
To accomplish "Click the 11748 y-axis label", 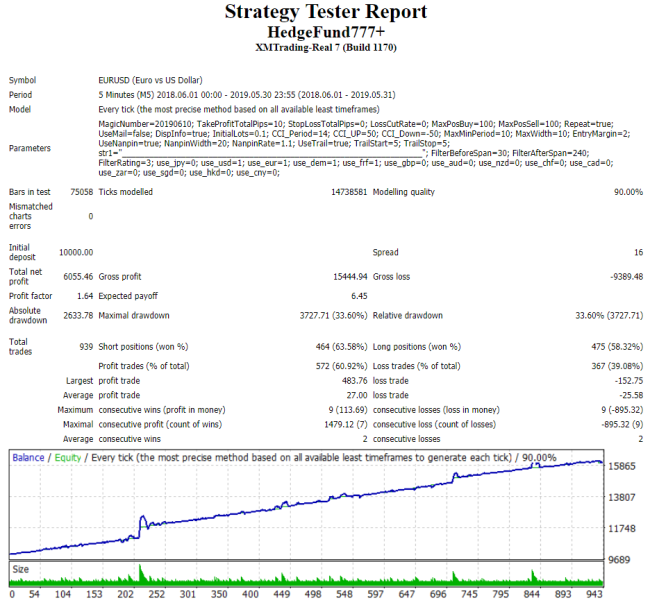I will tap(621, 529).
